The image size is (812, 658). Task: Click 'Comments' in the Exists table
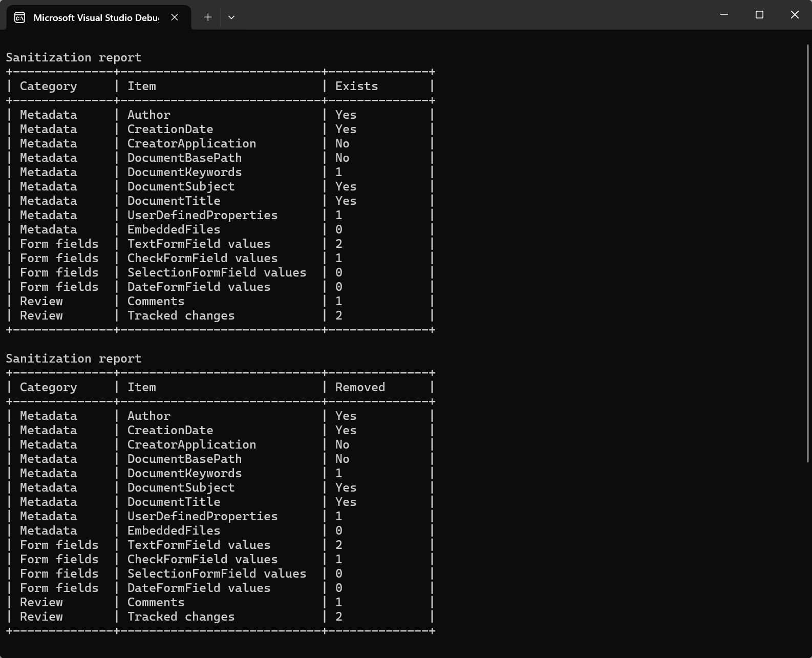(x=156, y=301)
